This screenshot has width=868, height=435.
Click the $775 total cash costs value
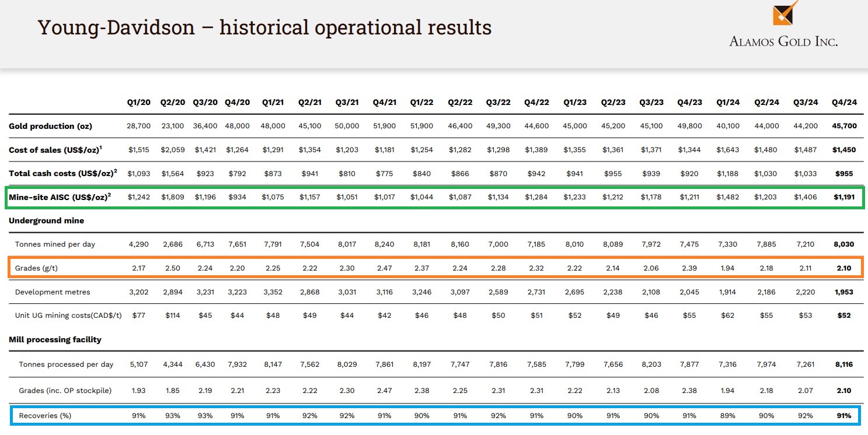(385, 173)
